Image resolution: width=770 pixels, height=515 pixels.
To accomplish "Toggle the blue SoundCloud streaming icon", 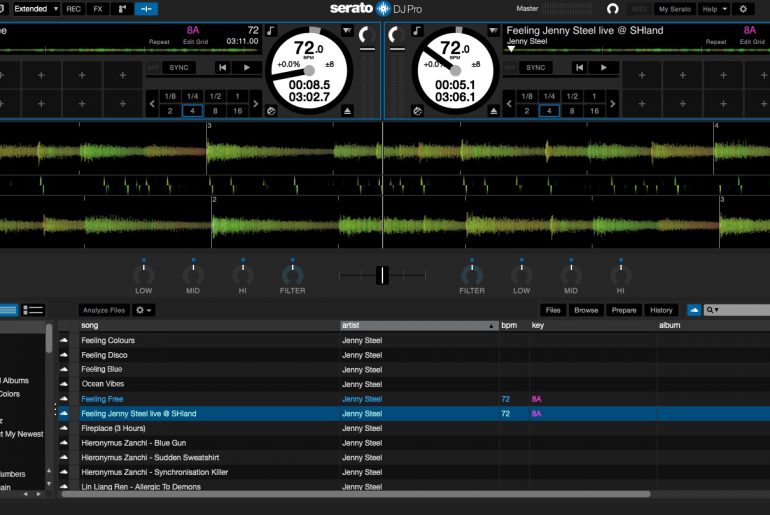I will [694, 310].
